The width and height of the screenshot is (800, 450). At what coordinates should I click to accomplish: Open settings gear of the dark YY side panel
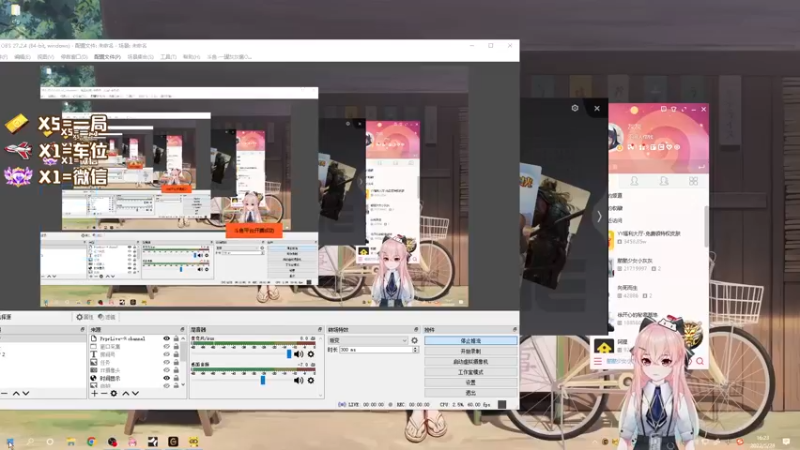[575, 108]
